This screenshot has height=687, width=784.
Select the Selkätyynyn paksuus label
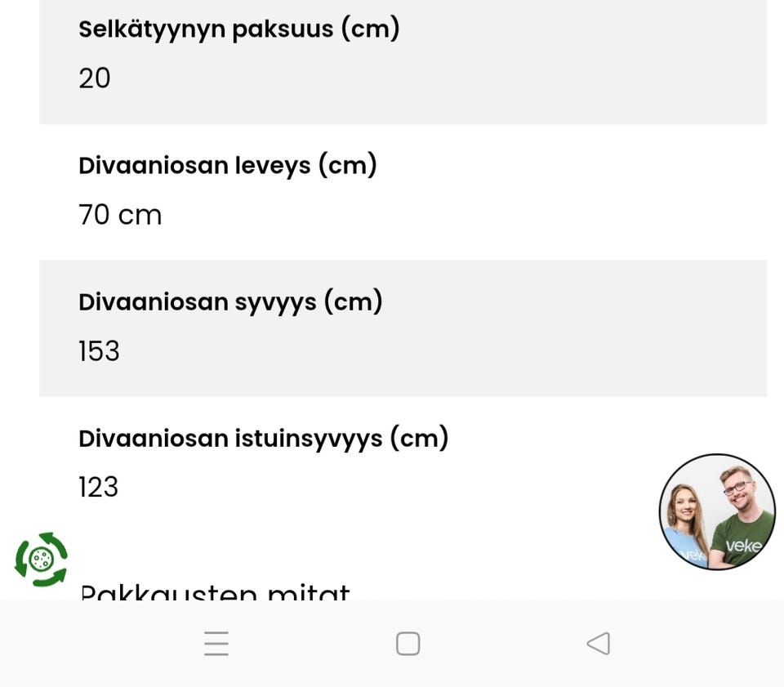click(238, 29)
